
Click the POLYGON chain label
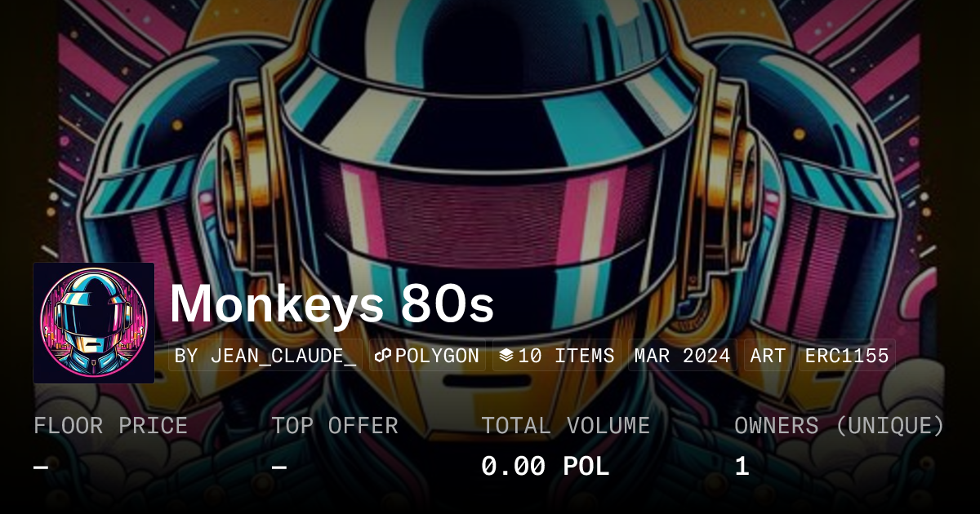point(437,356)
